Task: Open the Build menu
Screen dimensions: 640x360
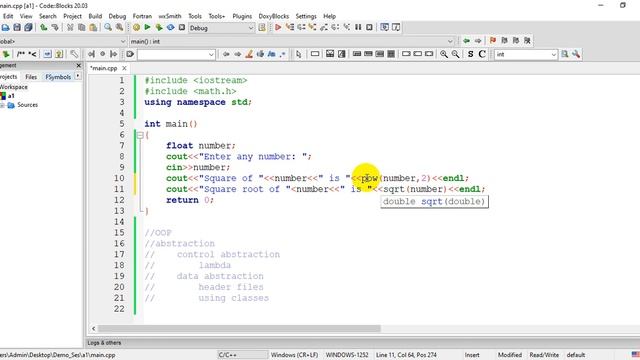Action: point(95,16)
